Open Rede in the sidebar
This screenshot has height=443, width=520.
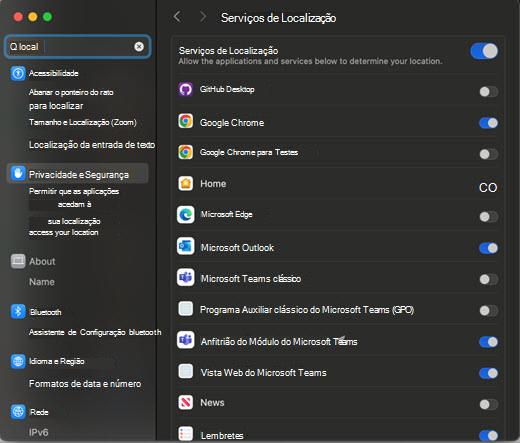pyautogui.click(x=30, y=412)
